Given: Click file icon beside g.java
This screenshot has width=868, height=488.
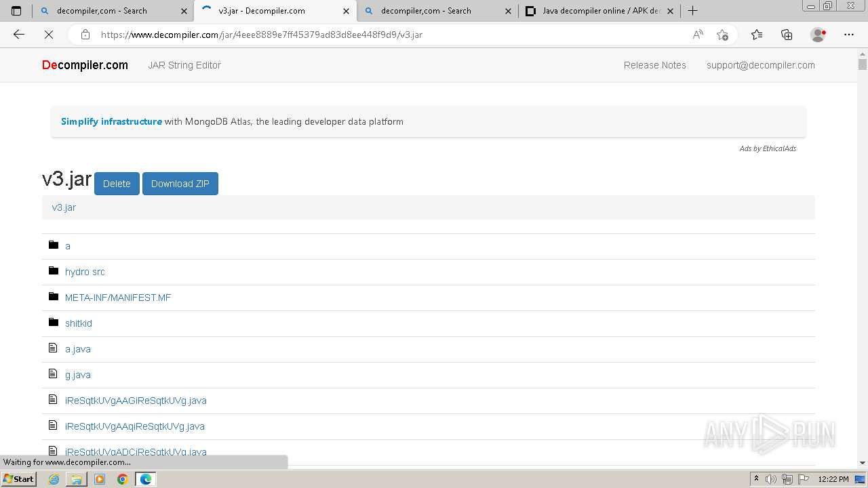Looking at the screenshot, I should click(x=53, y=373).
